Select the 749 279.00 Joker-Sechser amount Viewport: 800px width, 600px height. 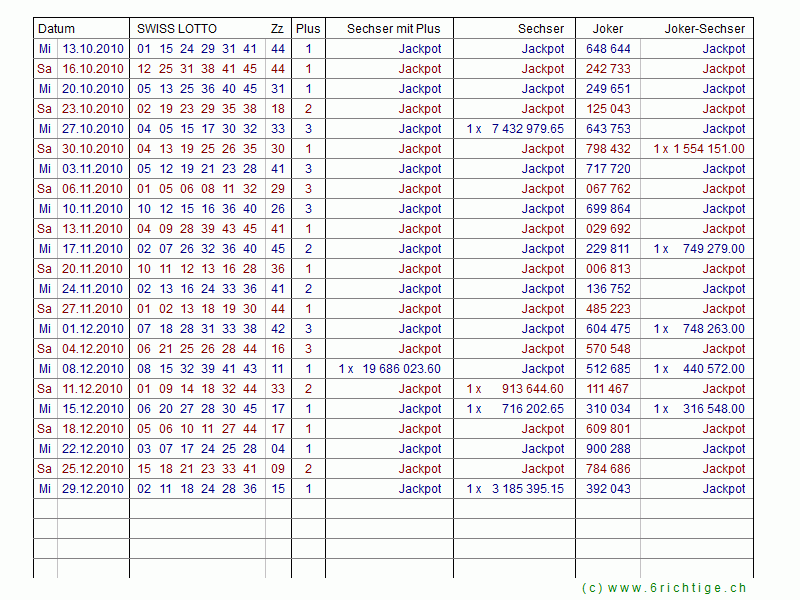(714, 249)
